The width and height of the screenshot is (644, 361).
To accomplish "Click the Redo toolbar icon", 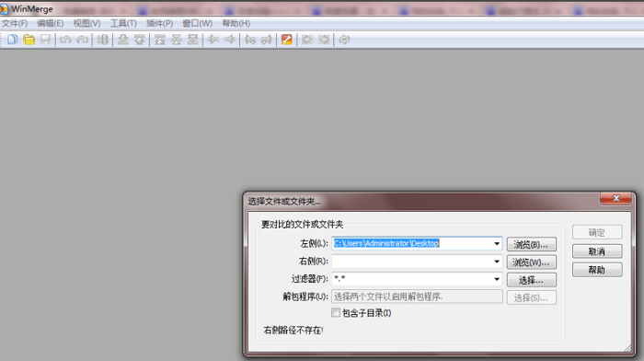I will 82,40.
